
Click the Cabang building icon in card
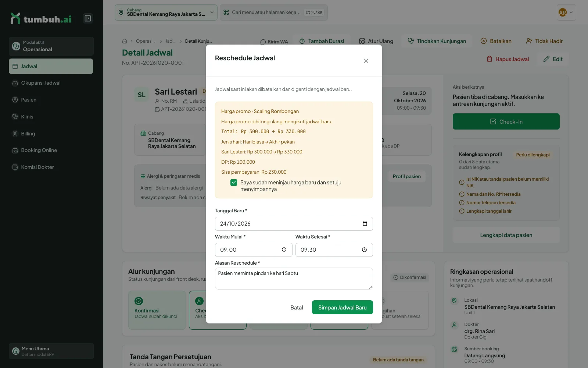143,133
